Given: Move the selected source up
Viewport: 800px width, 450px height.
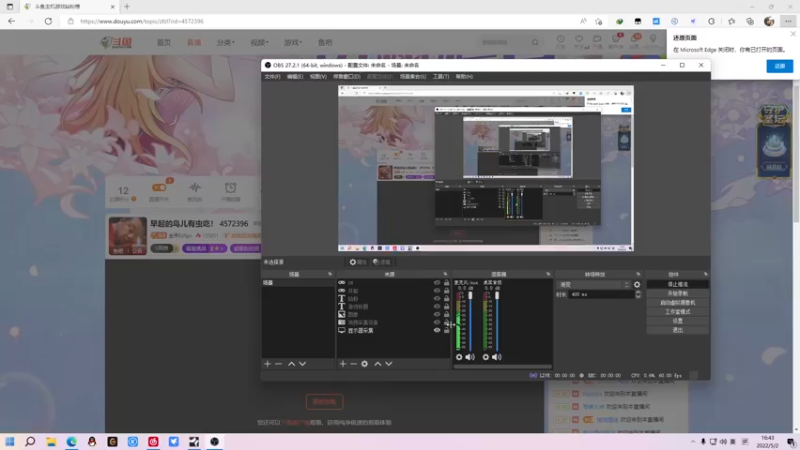Looking at the screenshot, I should click(x=378, y=364).
